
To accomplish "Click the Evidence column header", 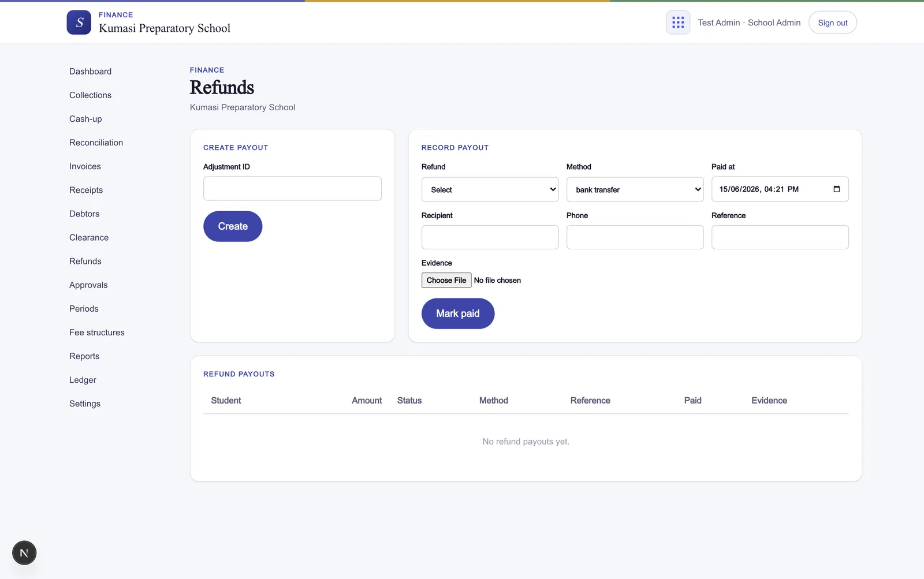I will [769, 401].
